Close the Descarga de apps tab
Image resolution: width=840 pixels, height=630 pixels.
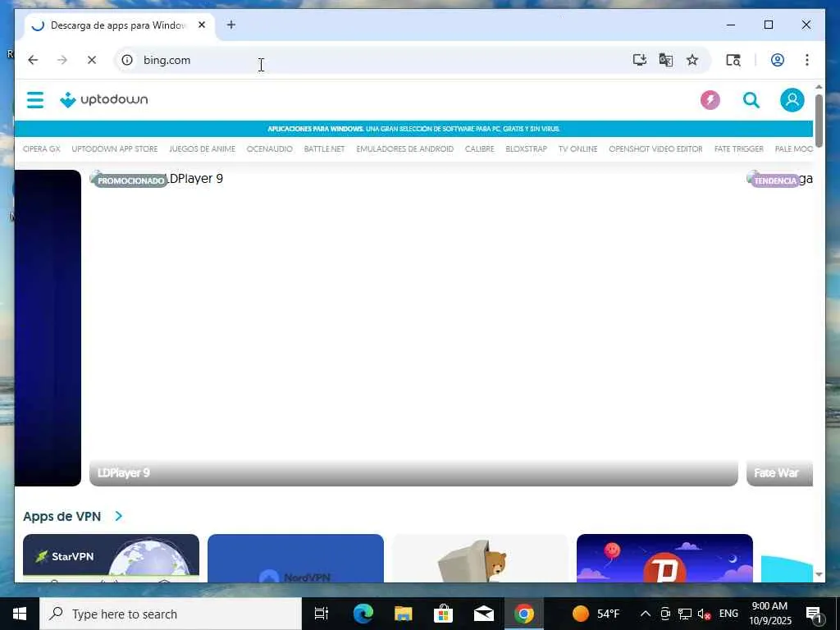click(x=202, y=25)
